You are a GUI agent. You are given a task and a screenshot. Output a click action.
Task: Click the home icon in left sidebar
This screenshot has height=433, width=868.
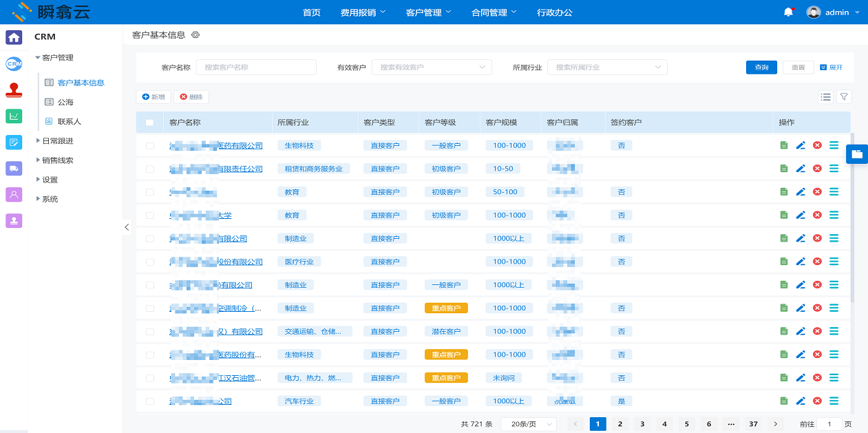click(14, 37)
